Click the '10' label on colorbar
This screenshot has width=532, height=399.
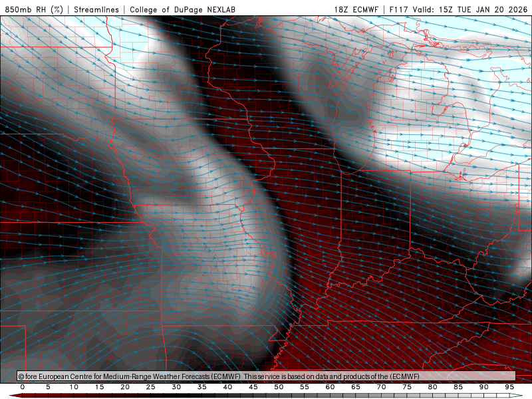[74, 387]
